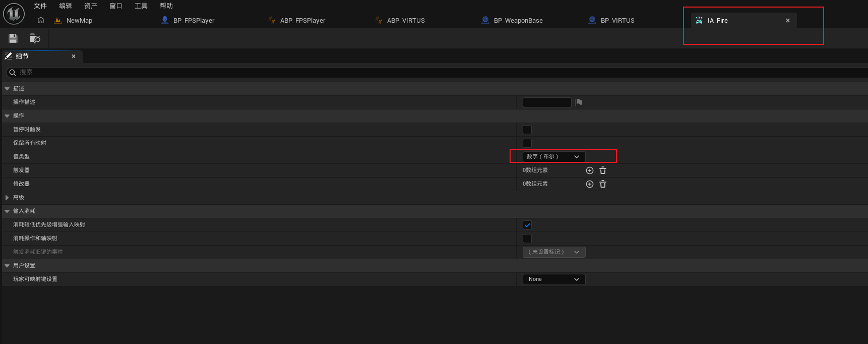This screenshot has width=868, height=344.
Task: Add element to 修改器 array
Action: [x=590, y=184]
